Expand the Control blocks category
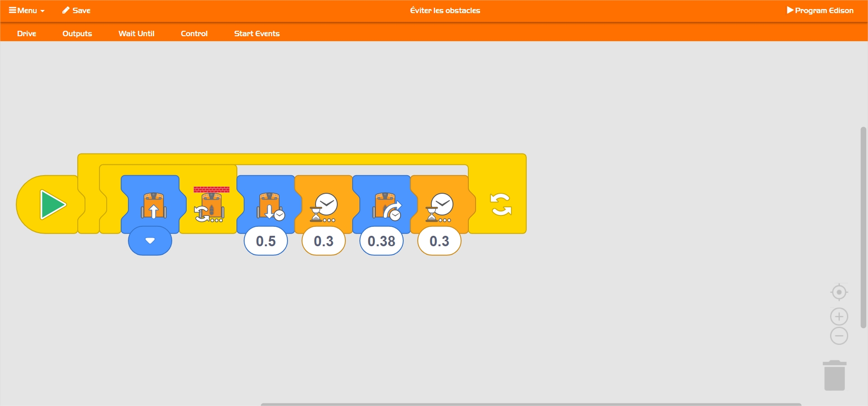 pos(194,33)
